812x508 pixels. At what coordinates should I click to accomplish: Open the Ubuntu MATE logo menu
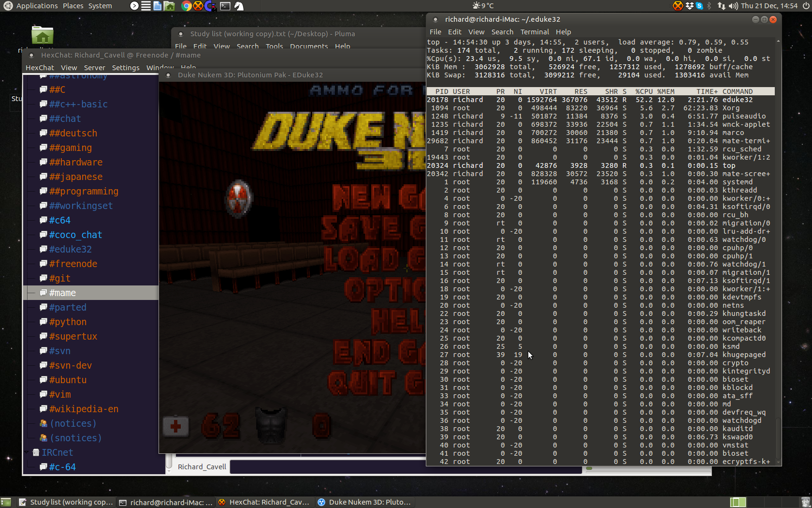[8, 6]
